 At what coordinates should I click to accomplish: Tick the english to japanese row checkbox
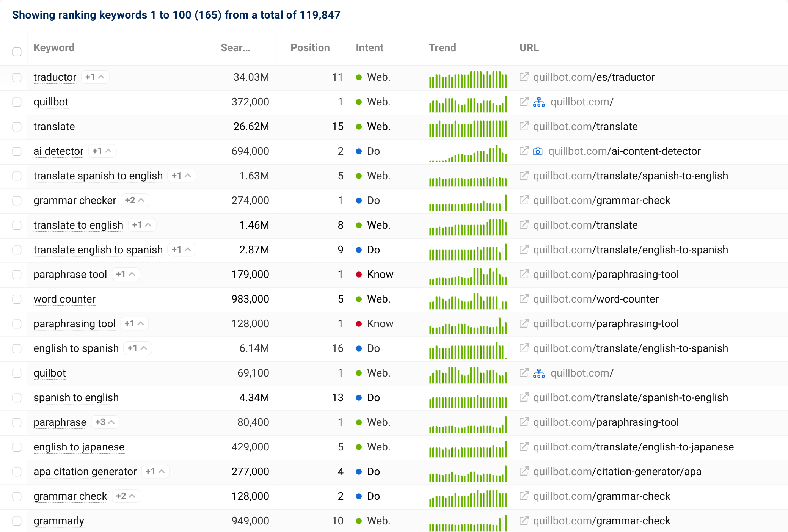pyautogui.click(x=17, y=447)
